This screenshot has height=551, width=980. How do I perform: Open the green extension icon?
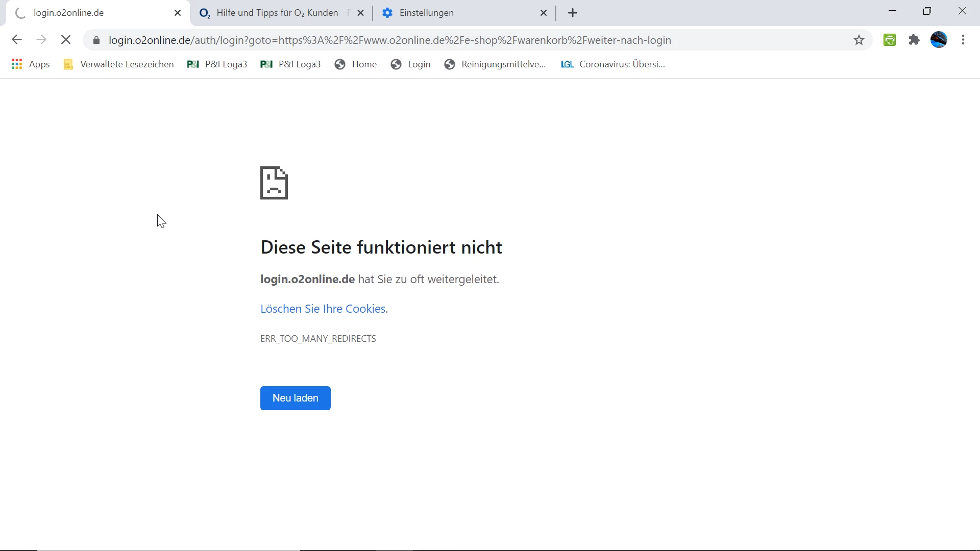tap(890, 40)
